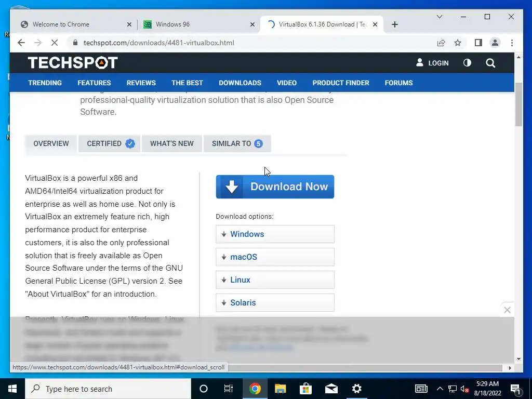The height and width of the screenshot is (399, 532).
Task: Open the REVIEWS nav item
Action: [x=141, y=83]
